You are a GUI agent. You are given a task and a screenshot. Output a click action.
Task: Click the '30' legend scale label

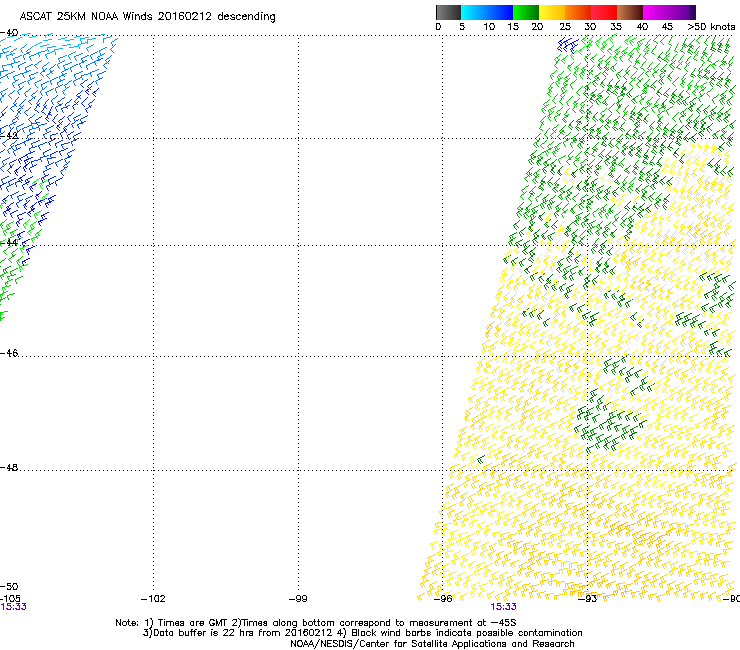pos(590,27)
